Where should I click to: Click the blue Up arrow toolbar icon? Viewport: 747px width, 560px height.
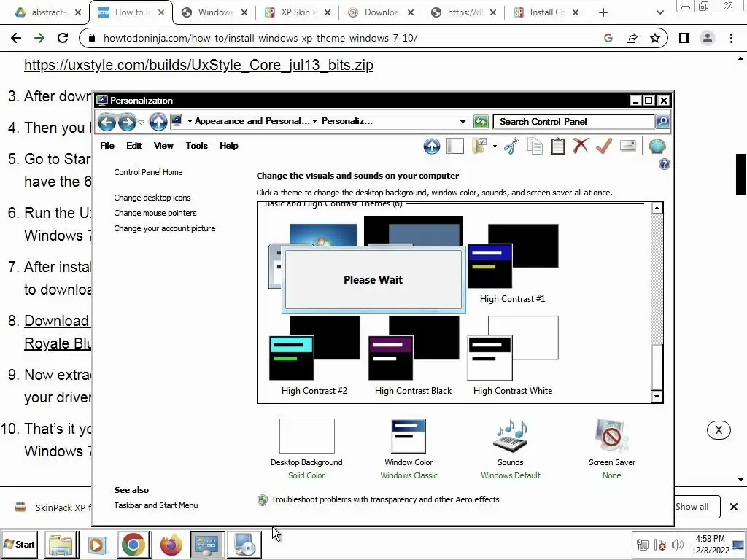point(432,146)
